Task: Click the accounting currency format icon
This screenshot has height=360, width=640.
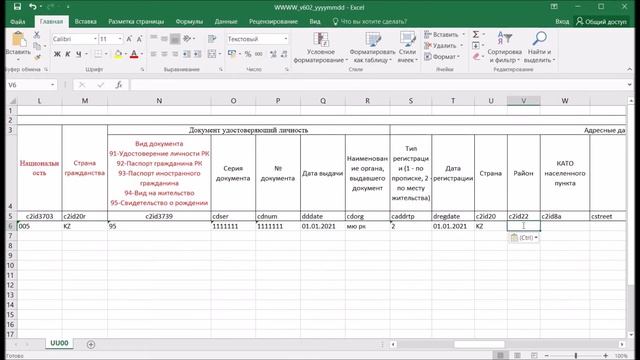Action: 232,54
